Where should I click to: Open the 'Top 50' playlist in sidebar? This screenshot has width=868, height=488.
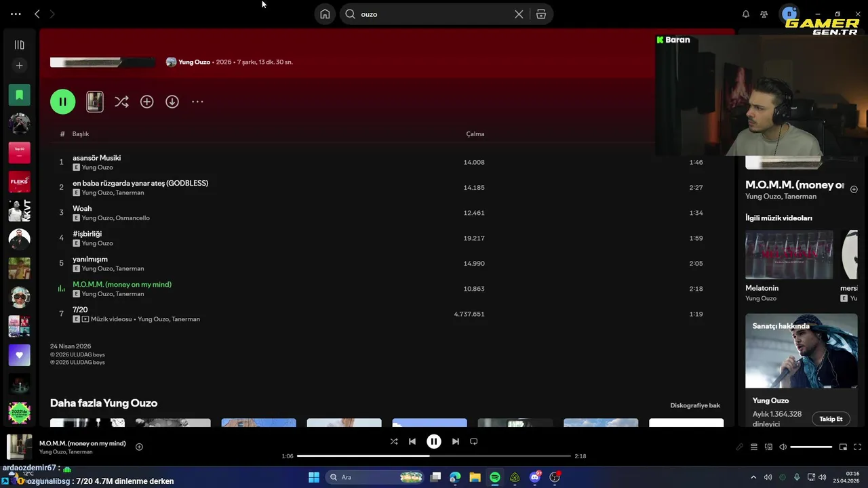coord(19,152)
